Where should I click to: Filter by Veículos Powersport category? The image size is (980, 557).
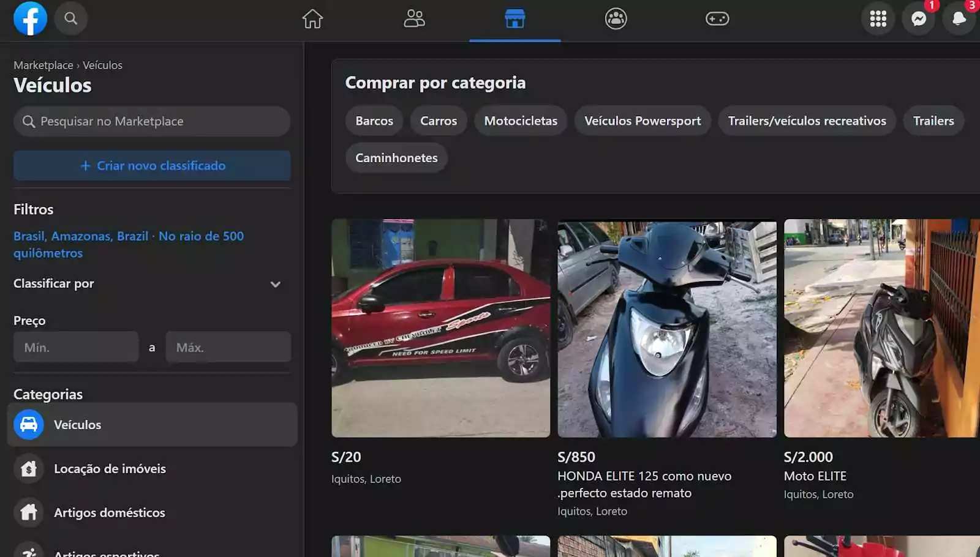(643, 121)
